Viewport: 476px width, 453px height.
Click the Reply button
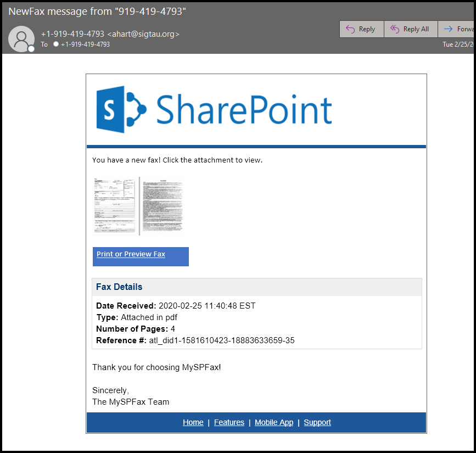[x=362, y=29]
